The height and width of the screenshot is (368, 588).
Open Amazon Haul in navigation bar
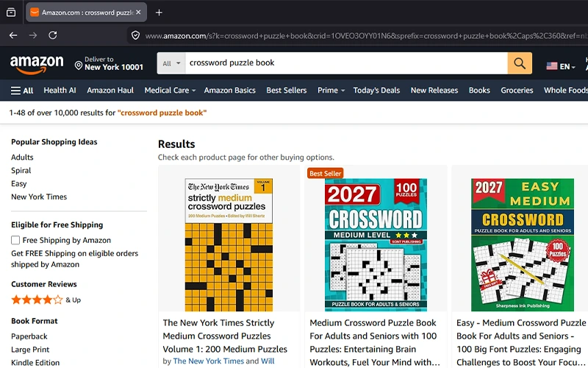click(x=110, y=91)
